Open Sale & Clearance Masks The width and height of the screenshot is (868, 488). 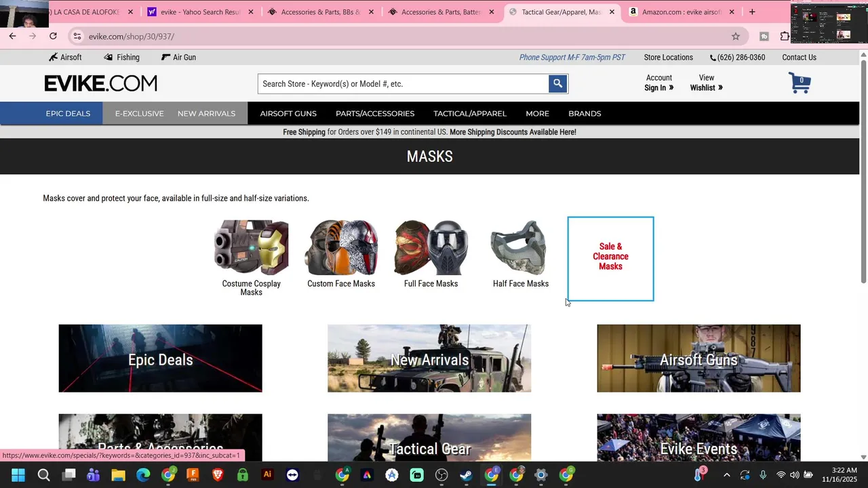click(610, 258)
